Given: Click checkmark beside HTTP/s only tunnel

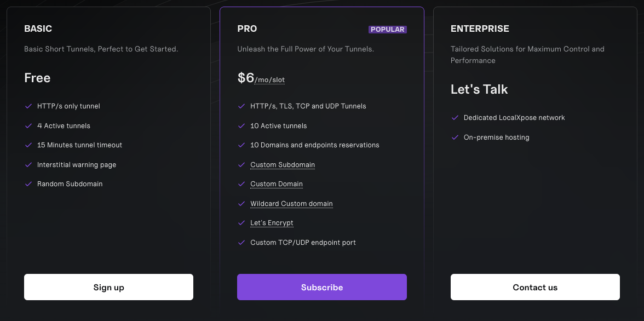Looking at the screenshot, I should pyautogui.click(x=28, y=106).
